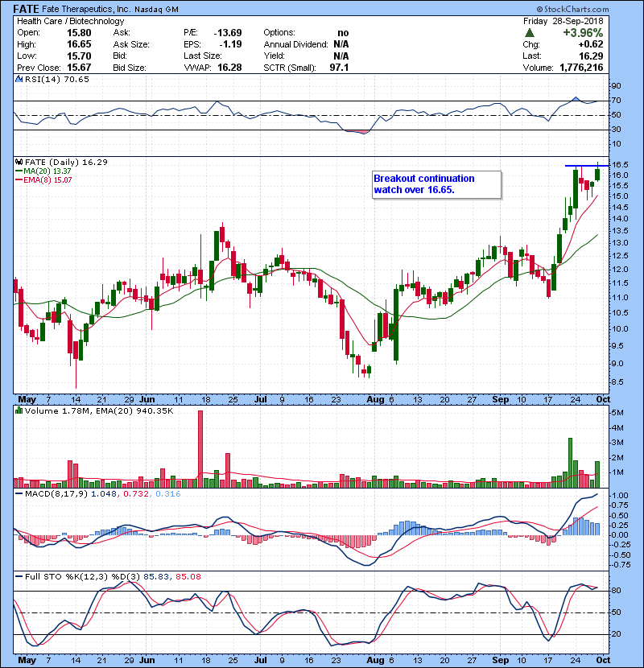The height and width of the screenshot is (668, 644).
Task: Click the blue resistance line at 16.65
Action: pyautogui.click(x=587, y=165)
